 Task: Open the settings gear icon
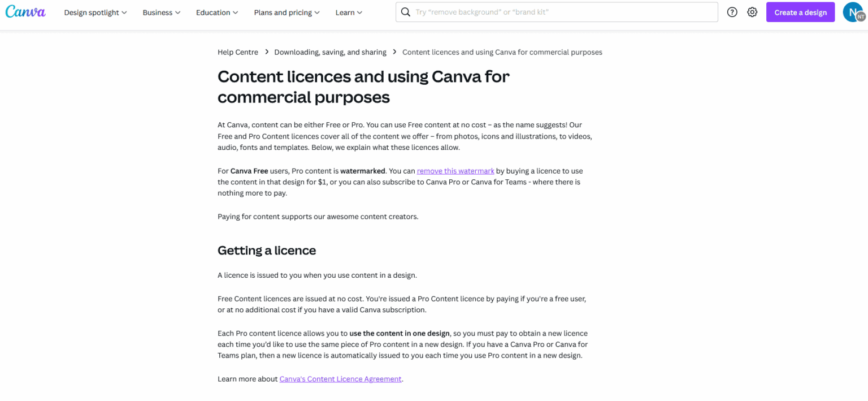point(752,11)
